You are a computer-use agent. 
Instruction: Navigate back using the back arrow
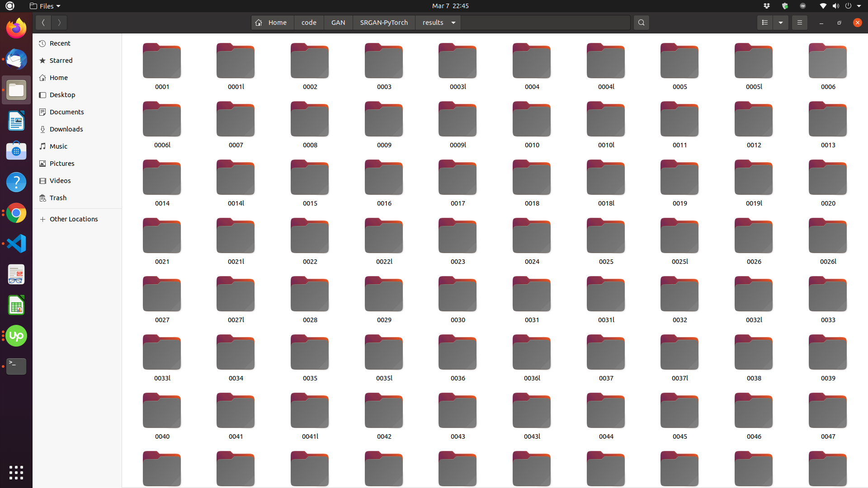pyautogui.click(x=43, y=22)
